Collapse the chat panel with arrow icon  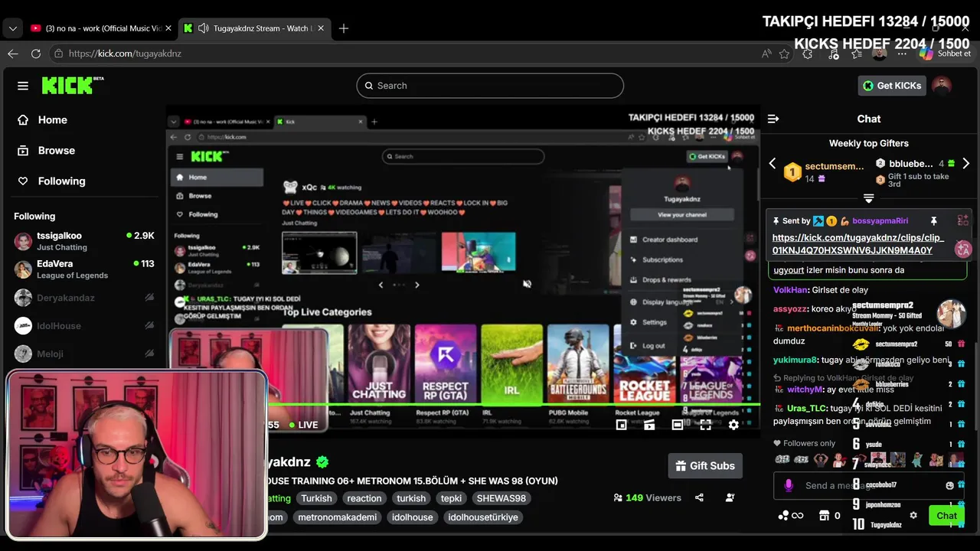(773, 119)
